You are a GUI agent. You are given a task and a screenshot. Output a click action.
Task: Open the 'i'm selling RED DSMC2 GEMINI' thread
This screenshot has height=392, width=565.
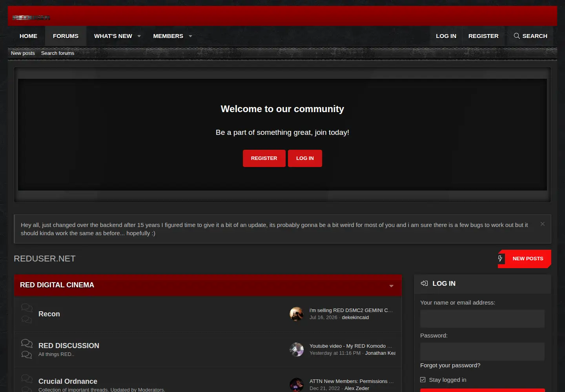tap(351, 310)
